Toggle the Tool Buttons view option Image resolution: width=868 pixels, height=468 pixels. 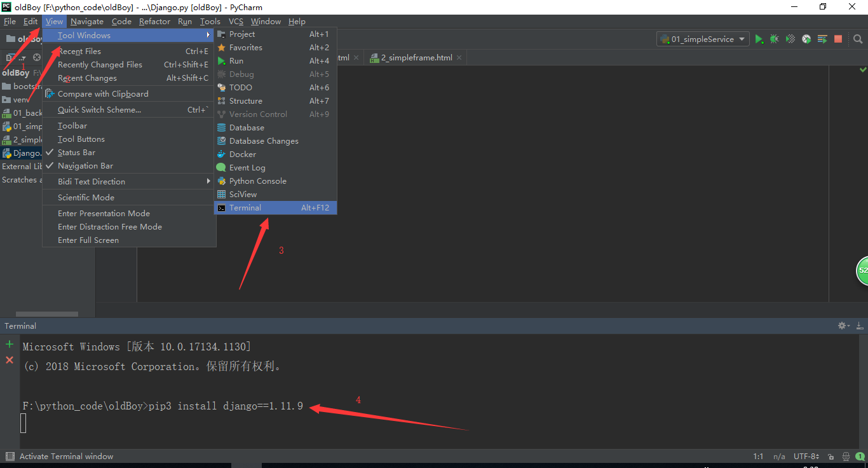(129, 139)
